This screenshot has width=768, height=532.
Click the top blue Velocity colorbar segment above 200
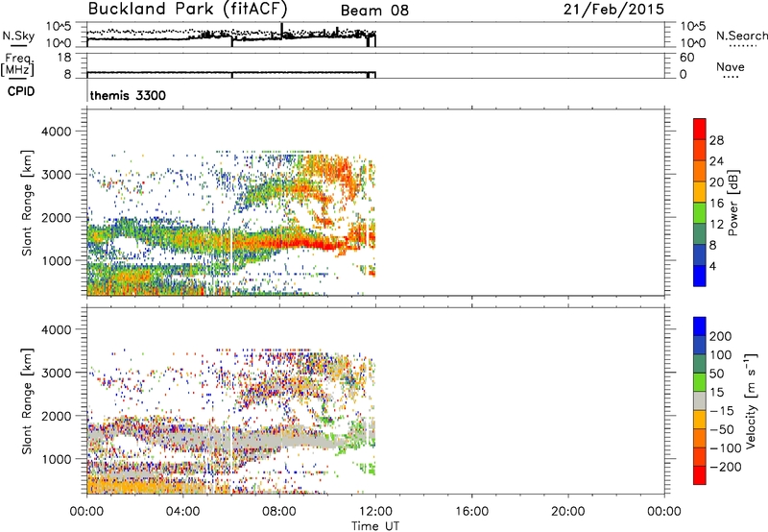tap(700, 326)
